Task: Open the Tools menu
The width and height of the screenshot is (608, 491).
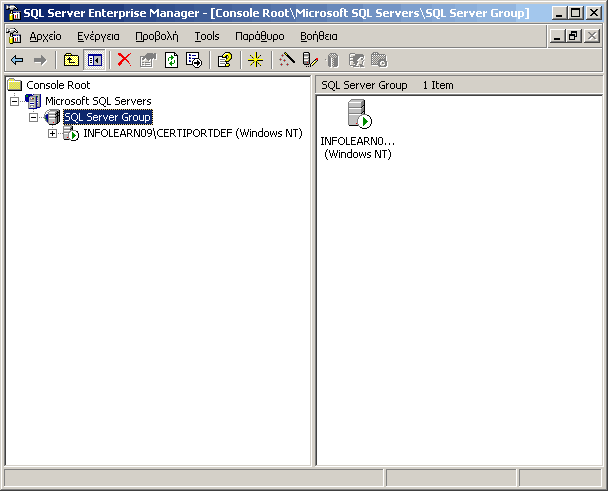Action: [207, 36]
